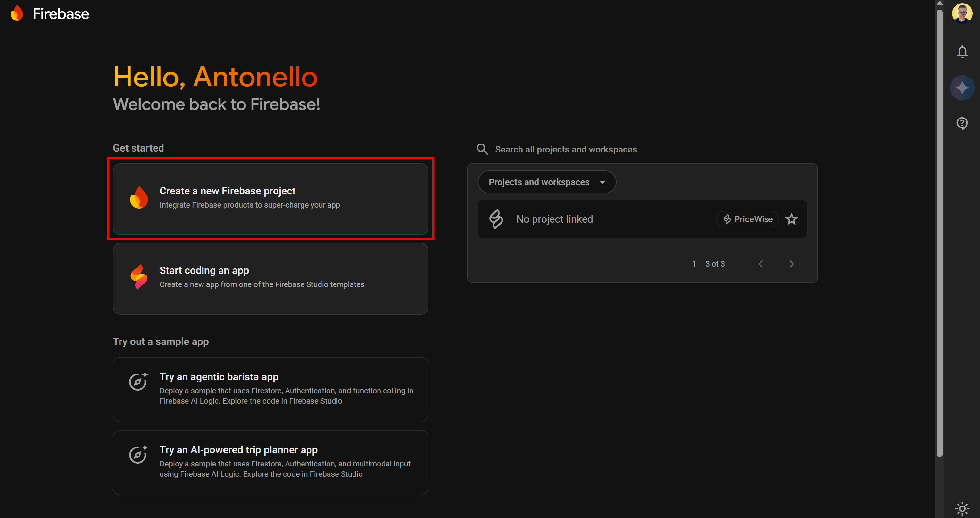Click the agentic barista app compass icon
This screenshot has width=980, height=518.
pos(138,382)
